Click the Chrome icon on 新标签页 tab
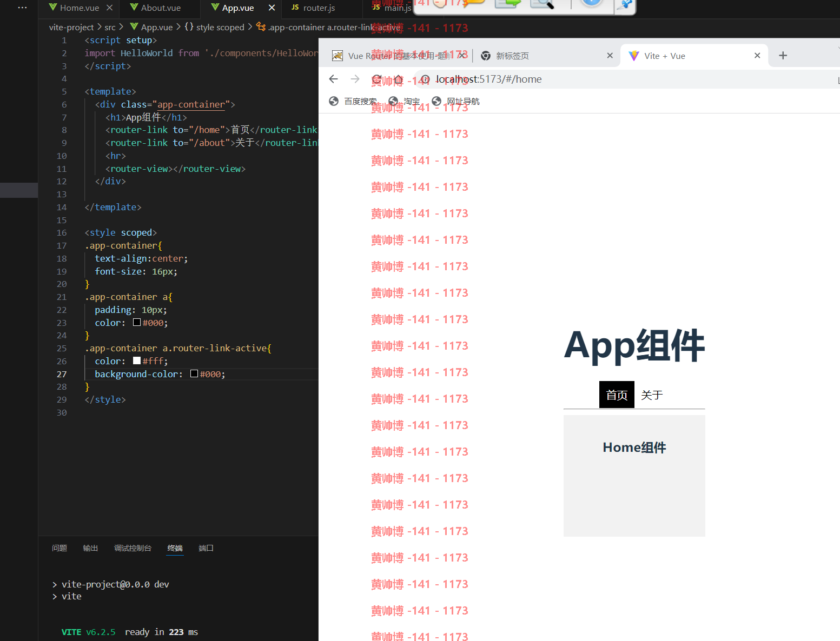Image resolution: width=840 pixels, height=641 pixels. [486, 56]
